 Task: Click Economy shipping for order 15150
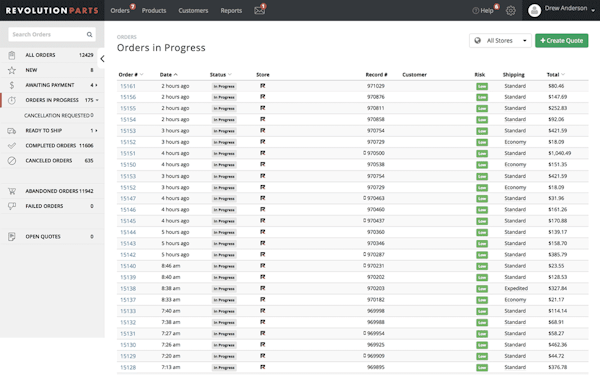(x=515, y=165)
